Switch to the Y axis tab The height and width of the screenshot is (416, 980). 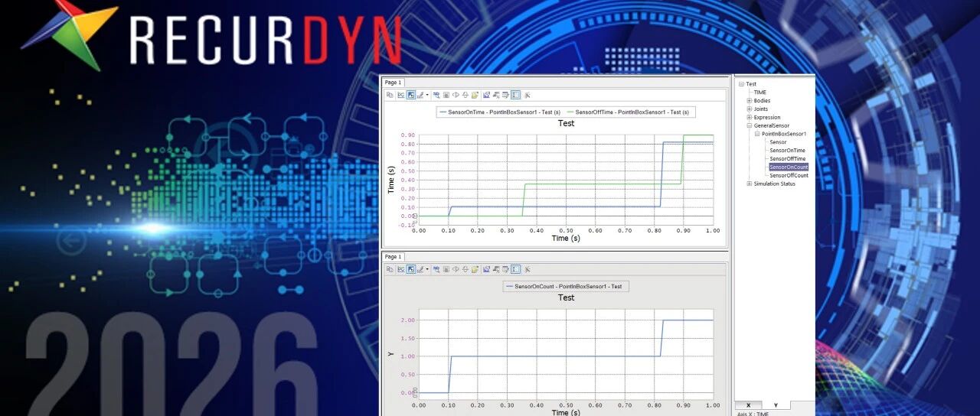pos(776,405)
